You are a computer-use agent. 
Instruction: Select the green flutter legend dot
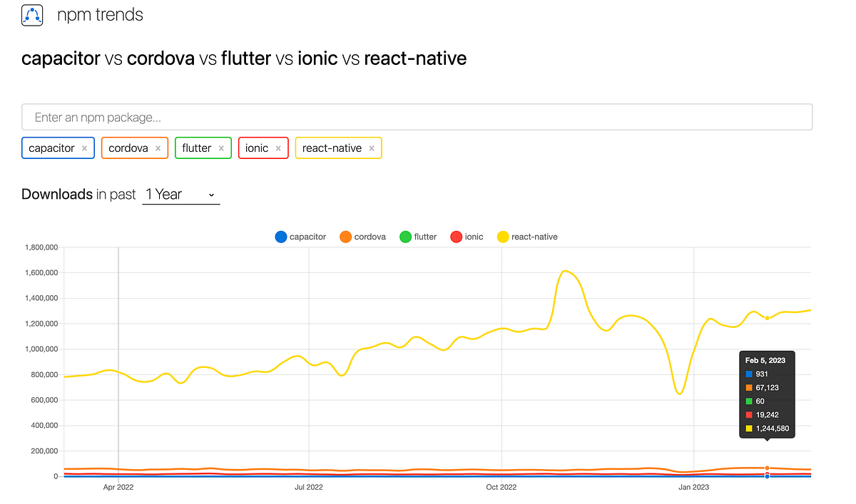pyautogui.click(x=405, y=237)
